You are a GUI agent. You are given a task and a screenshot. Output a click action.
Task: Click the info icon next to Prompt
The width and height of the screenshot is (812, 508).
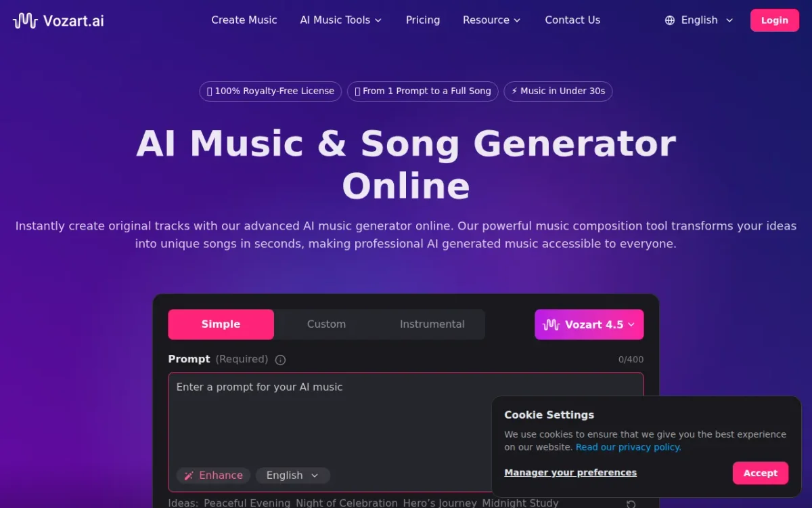point(280,360)
